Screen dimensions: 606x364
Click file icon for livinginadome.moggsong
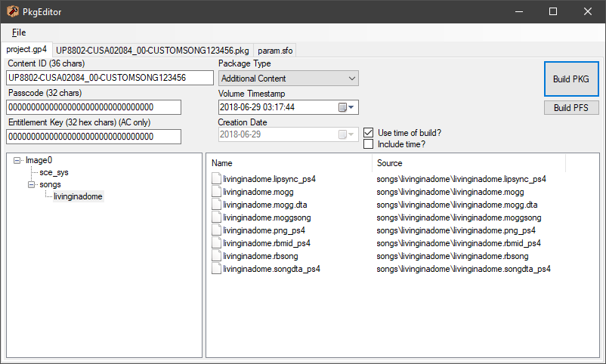click(x=216, y=217)
